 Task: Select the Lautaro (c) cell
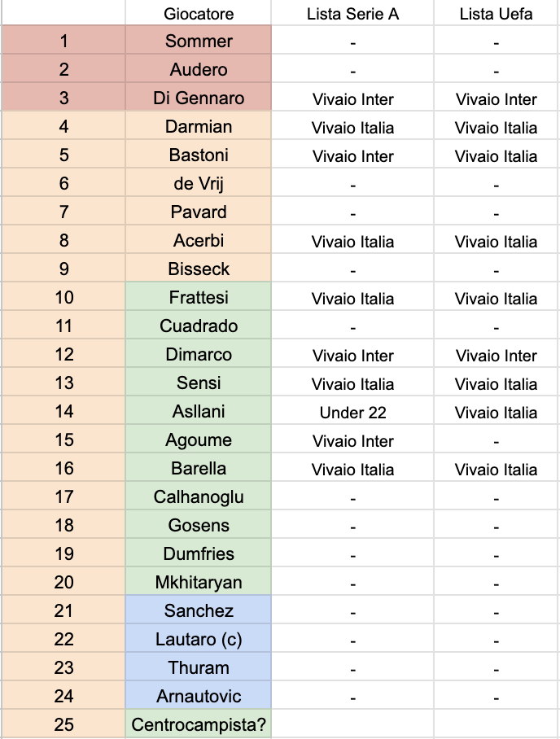198,640
